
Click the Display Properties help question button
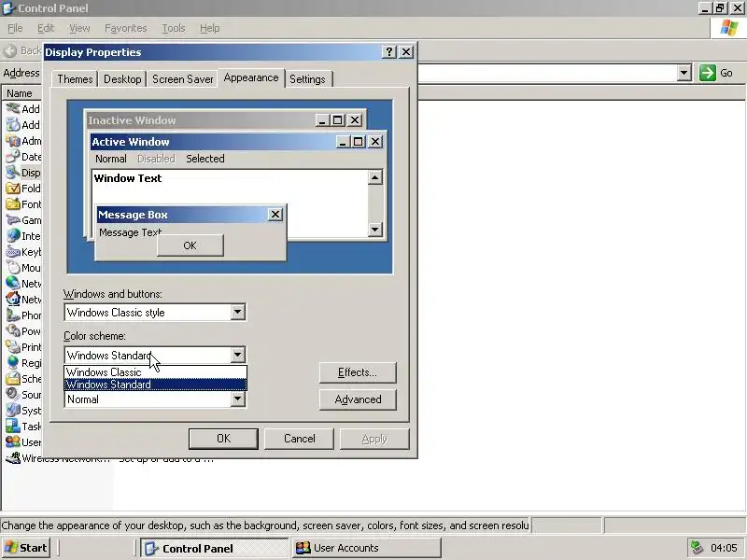point(389,52)
